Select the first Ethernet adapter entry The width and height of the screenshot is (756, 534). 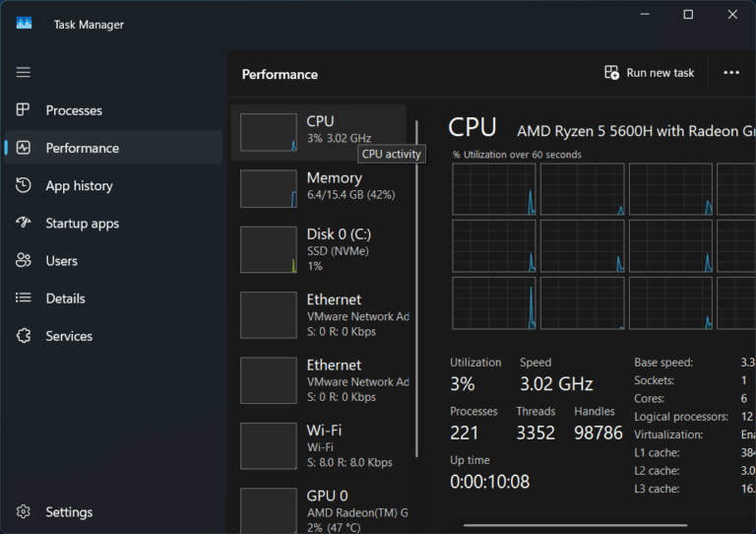coord(318,315)
